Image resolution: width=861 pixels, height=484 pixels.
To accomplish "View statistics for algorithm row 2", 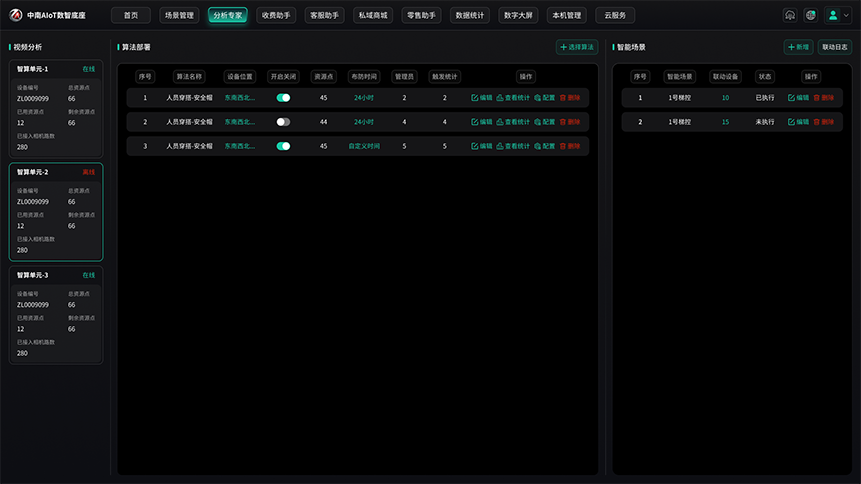I will [513, 122].
